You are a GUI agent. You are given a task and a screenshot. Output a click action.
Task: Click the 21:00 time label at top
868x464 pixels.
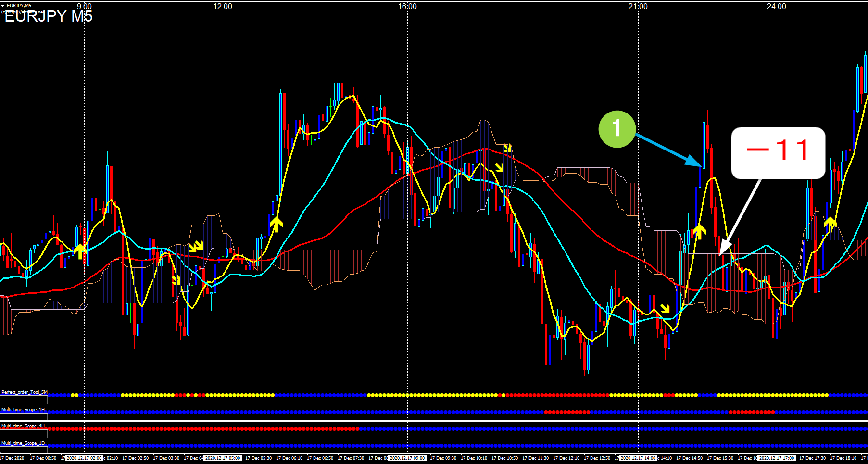pos(638,6)
